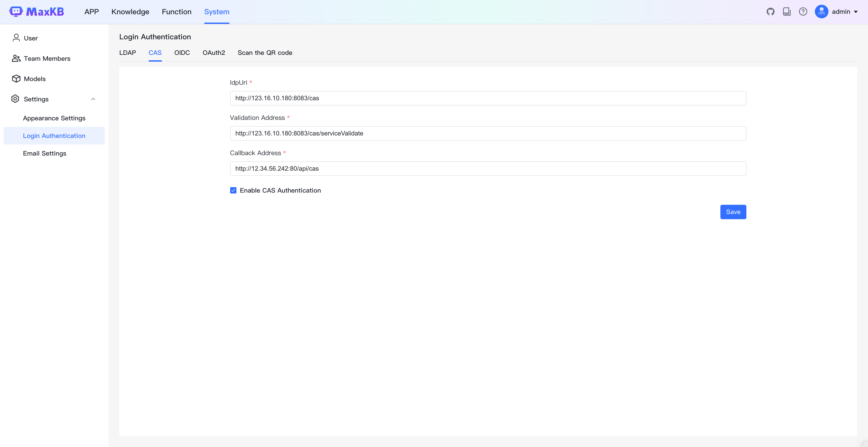Uncheck Enable CAS Authentication checkbox

tap(233, 191)
